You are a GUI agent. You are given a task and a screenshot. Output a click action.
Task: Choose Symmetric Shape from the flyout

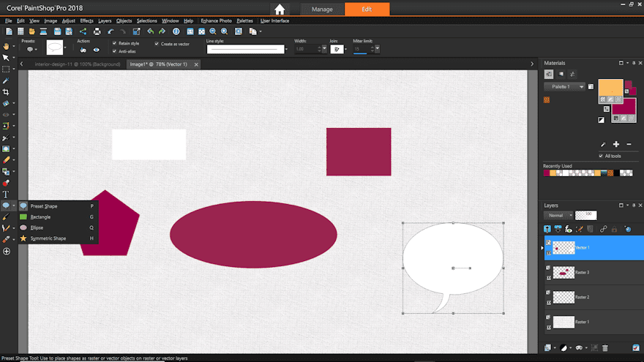coord(48,238)
